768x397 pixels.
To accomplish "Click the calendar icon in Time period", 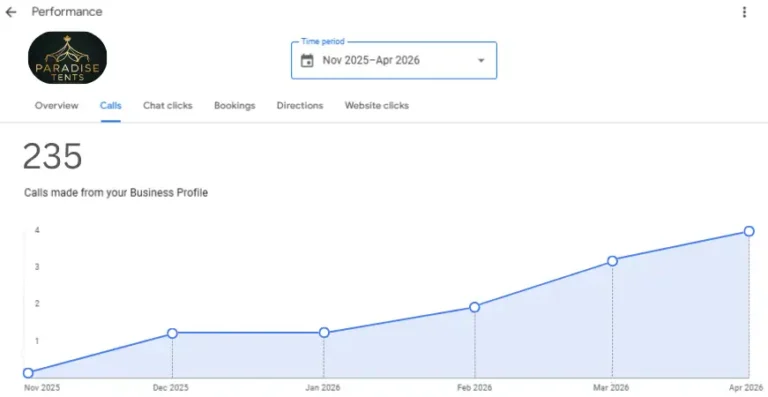I will coord(307,61).
